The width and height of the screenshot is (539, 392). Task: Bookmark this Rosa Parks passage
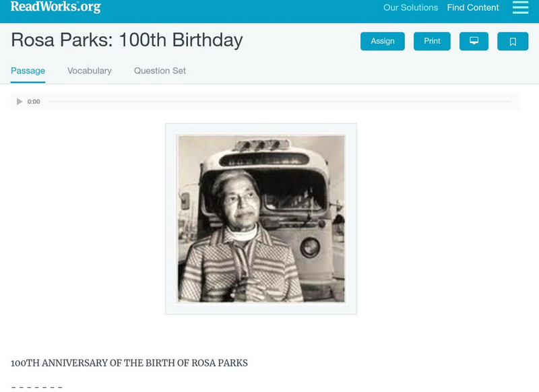[x=513, y=41]
